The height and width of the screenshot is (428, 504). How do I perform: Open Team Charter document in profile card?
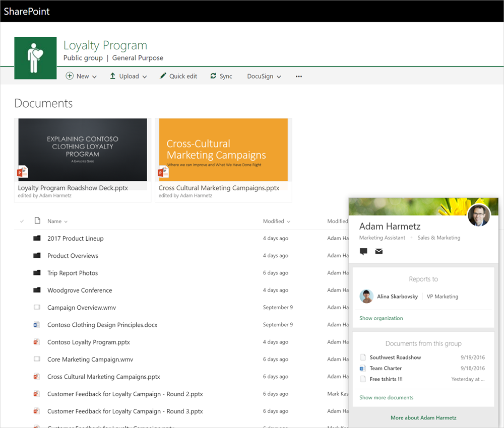click(386, 368)
